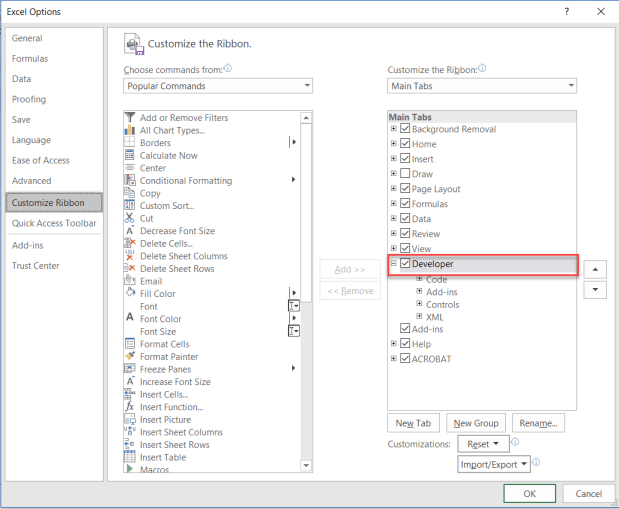Image resolution: width=619 pixels, height=509 pixels.
Task: Select the Email envelope icon
Action: [130, 281]
